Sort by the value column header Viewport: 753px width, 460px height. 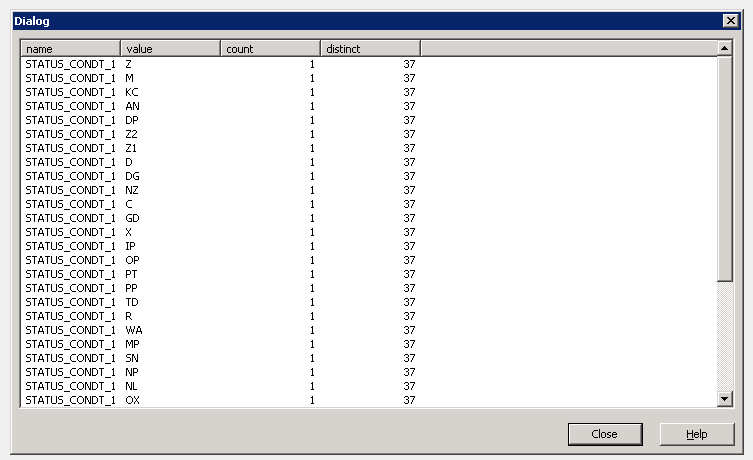[170, 48]
